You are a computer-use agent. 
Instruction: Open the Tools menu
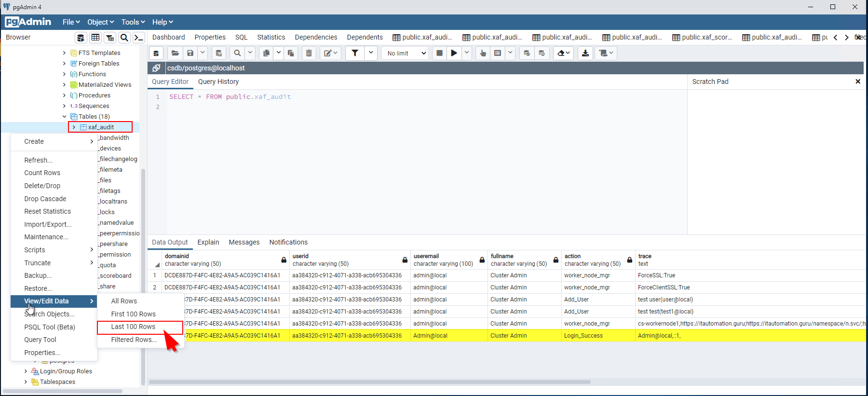point(133,22)
